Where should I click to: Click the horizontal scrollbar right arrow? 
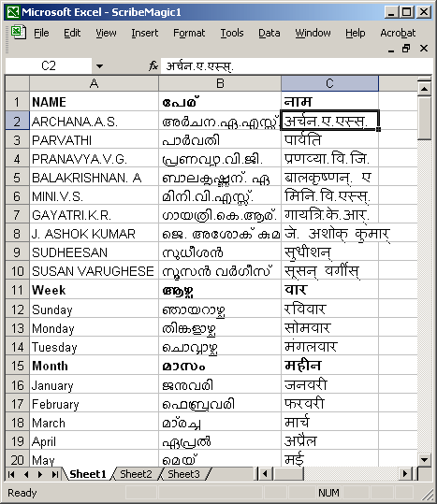405,474
